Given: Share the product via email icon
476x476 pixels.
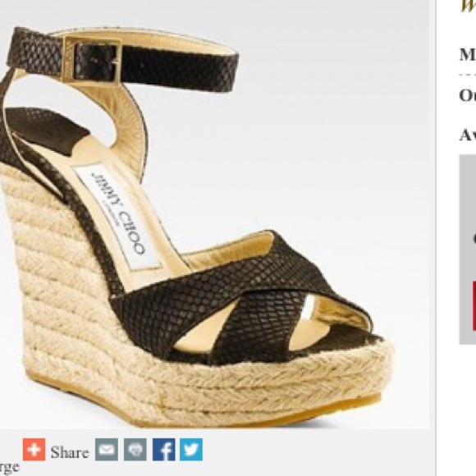Looking at the screenshot, I should click(x=107, y=449).
